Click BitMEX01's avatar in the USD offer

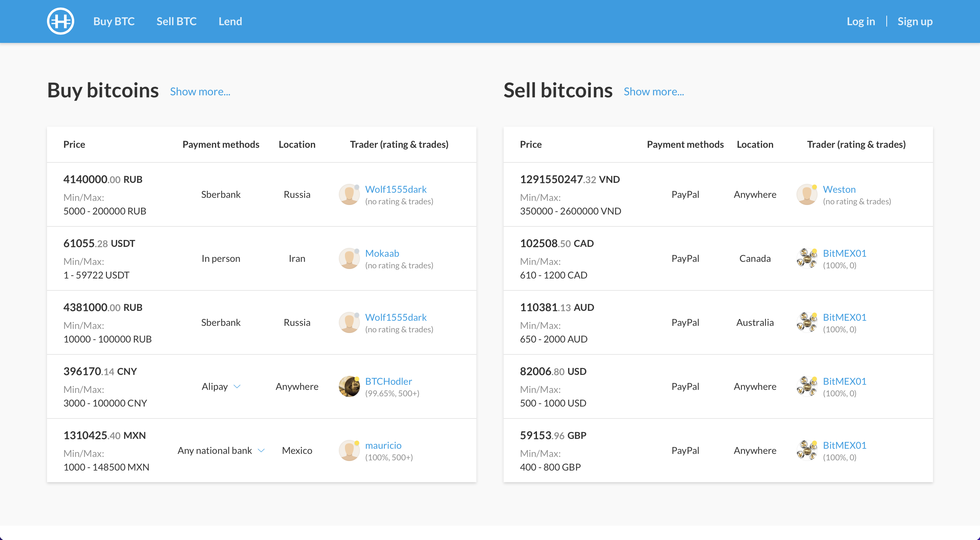click(807, 386)
